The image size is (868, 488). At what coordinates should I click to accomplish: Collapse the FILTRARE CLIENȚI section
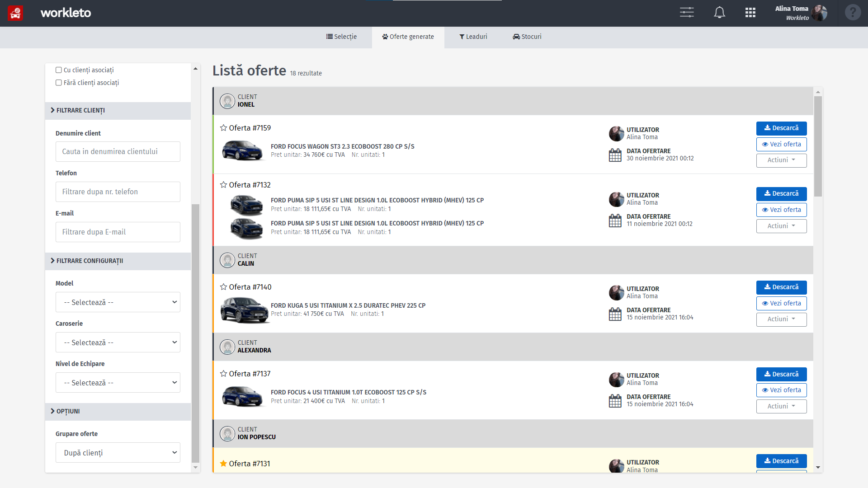pos(118,111)
